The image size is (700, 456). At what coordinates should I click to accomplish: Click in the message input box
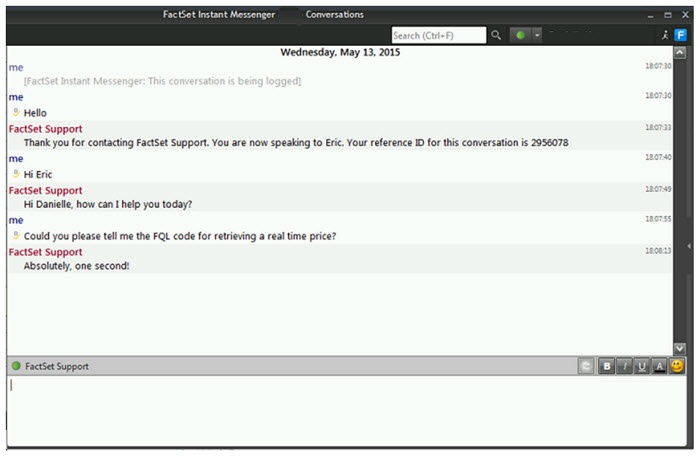coord(347,410)
